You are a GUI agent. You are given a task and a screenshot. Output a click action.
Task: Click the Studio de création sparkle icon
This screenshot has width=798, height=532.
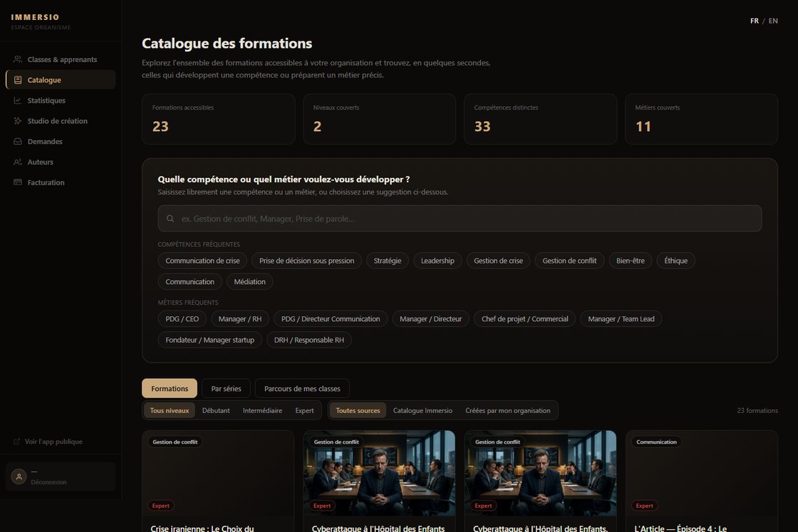[x=18, y=121]
